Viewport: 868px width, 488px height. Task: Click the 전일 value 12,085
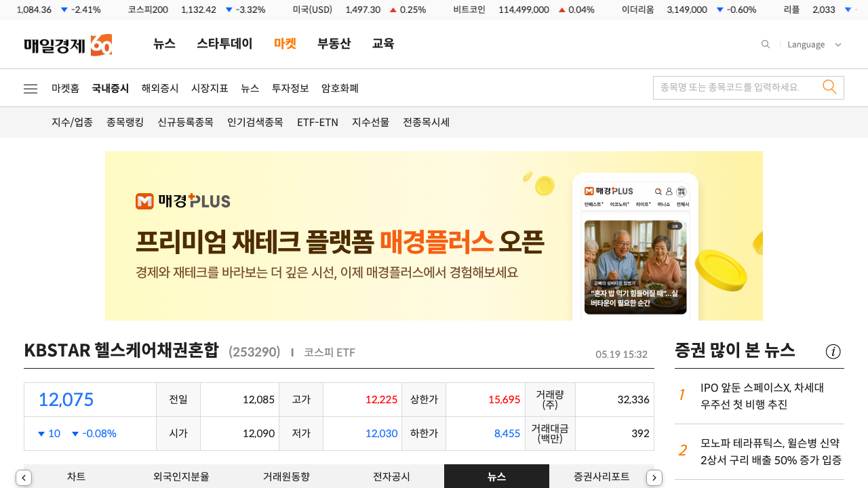coord(258,399)
